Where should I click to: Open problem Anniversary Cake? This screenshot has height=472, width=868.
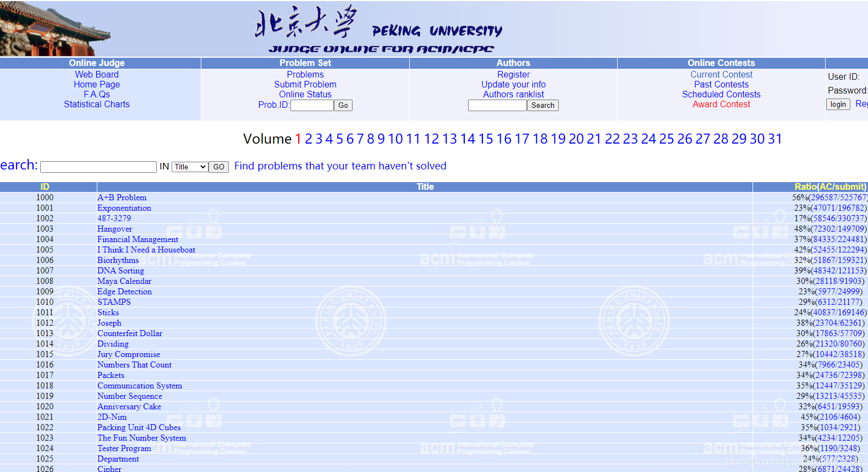(x=129, y=407)
